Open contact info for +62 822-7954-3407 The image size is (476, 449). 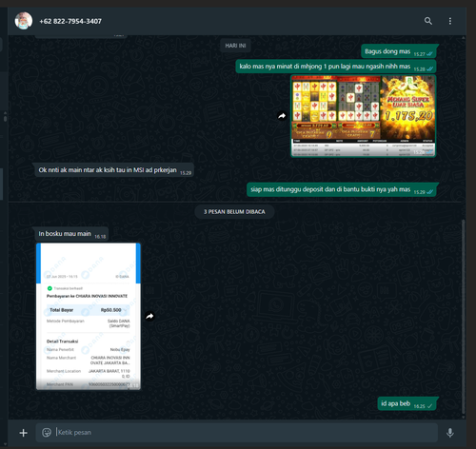[70, 21]
